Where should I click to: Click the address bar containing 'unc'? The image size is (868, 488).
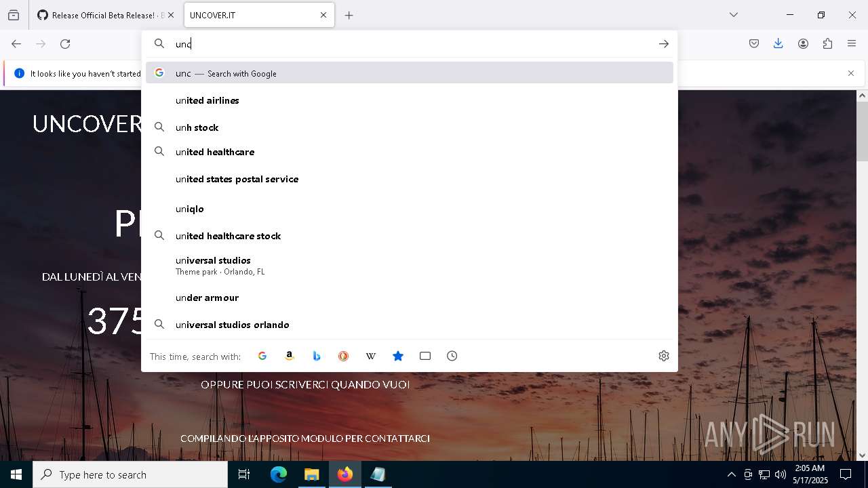click(x=409, y=43)
